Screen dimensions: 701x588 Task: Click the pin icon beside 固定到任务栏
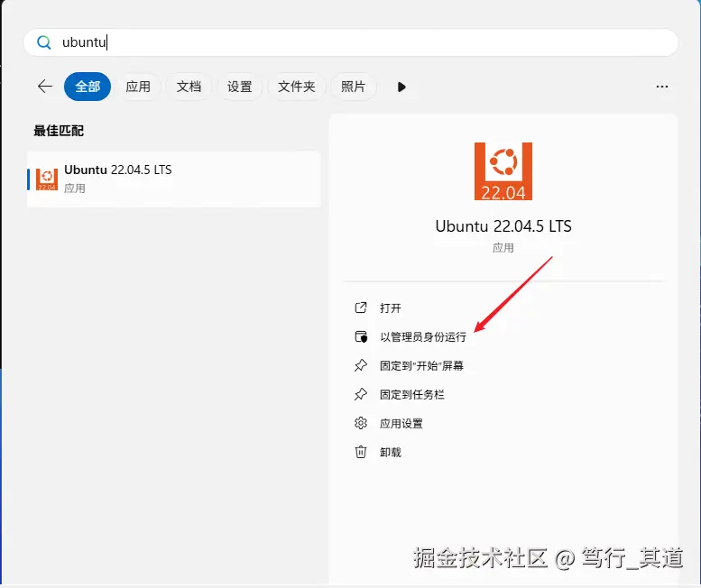pyautogui.click(x=361, y=394)
